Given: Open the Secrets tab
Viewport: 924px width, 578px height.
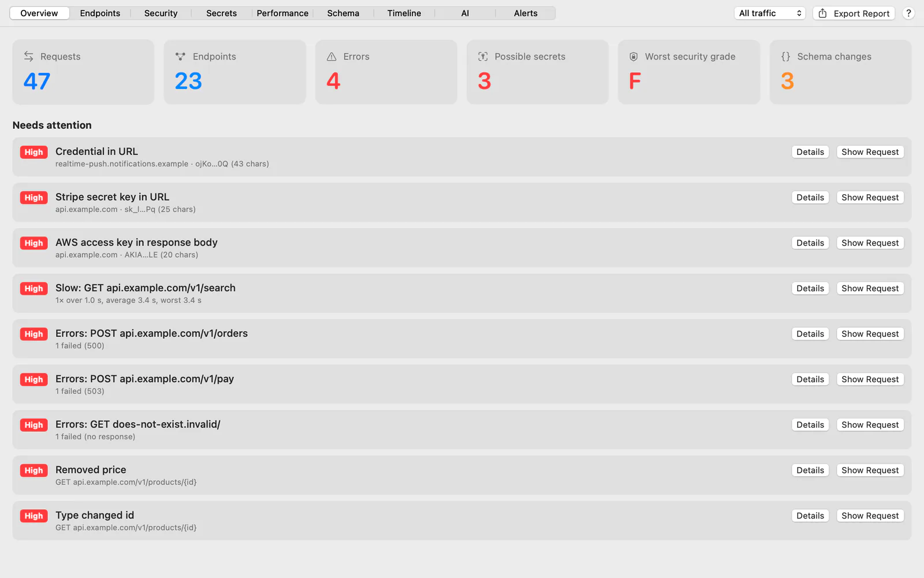Looking at the screenshot, I should coord(222,13).
